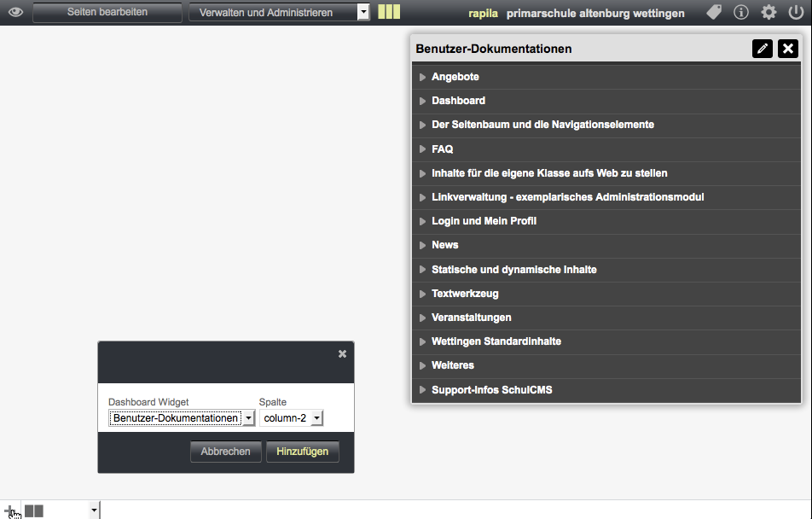Expand the Inhalte für die eigene Klasse triangle
Screen dimensions: 812x519
422,173
